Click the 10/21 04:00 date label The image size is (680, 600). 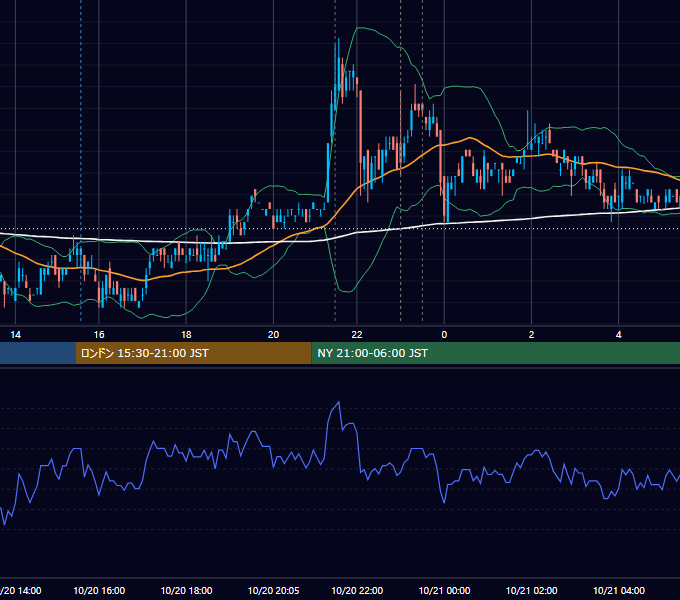pyautogui.click(x=619, y=590)
